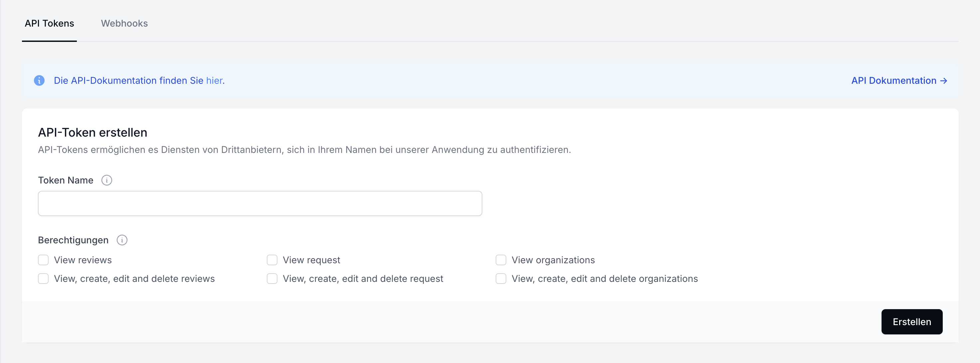Enable View, create, edit and delete request
980x363 pixels.
coord(272,279)
